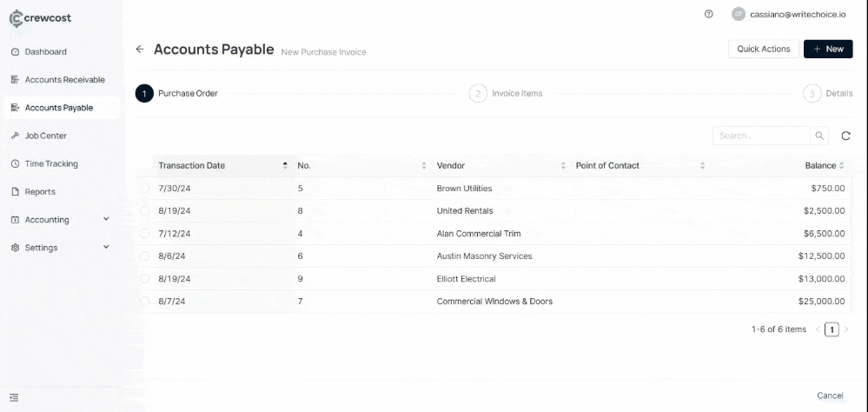Click the search magnifier icon
This screenshot has height=412, width=868.
coord(819,136)
